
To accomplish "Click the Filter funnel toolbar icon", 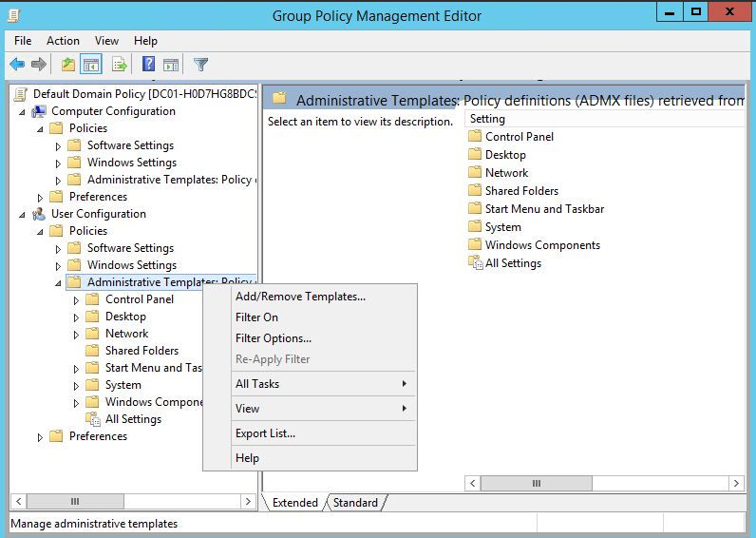I will pos(200,65).
